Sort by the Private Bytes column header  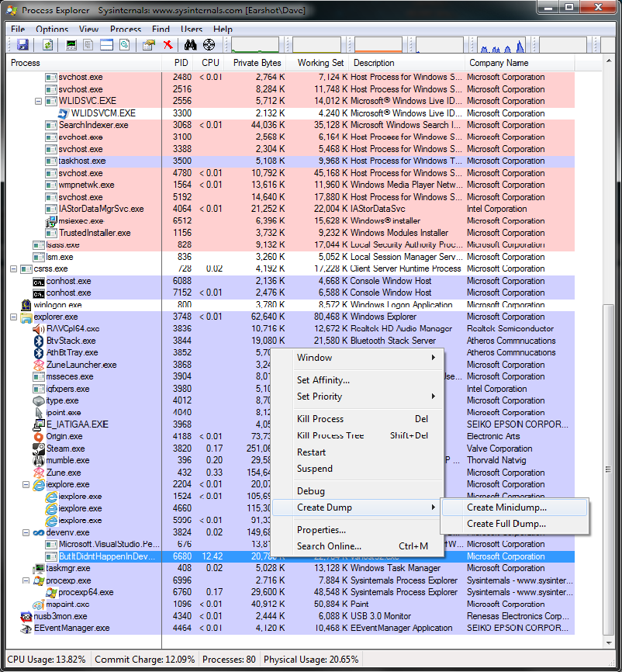pyautogui.click(x=255, y=63)
